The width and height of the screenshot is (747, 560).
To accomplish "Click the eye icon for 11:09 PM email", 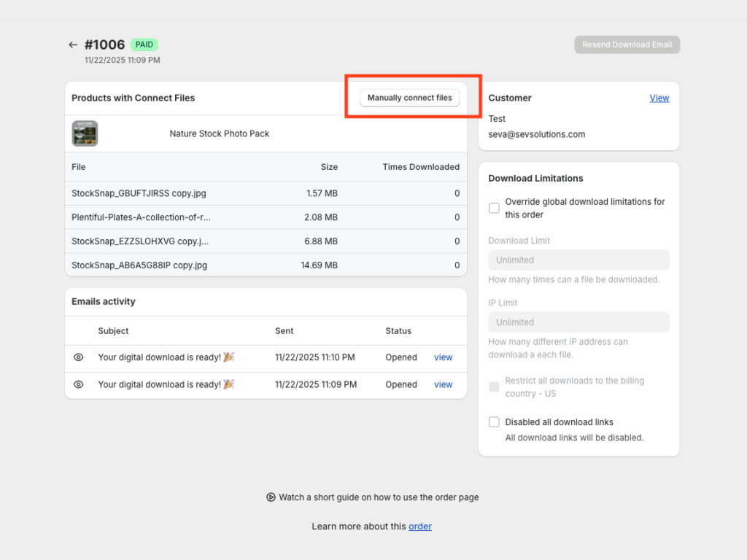I will 79,384.
